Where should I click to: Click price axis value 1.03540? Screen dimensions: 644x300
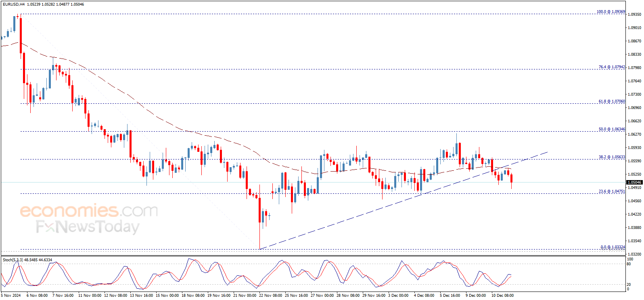click(x=635, y=241)
